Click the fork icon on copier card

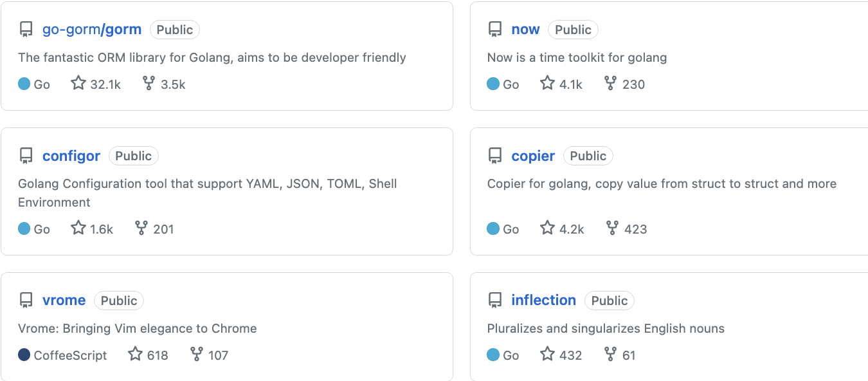[x=612, y=228]
